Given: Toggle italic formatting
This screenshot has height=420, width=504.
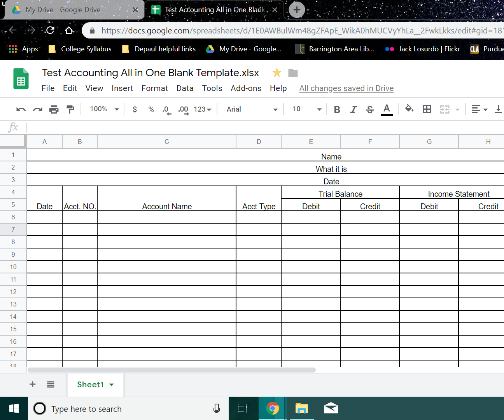Looking at the screenshot, I should coord(353,109).
